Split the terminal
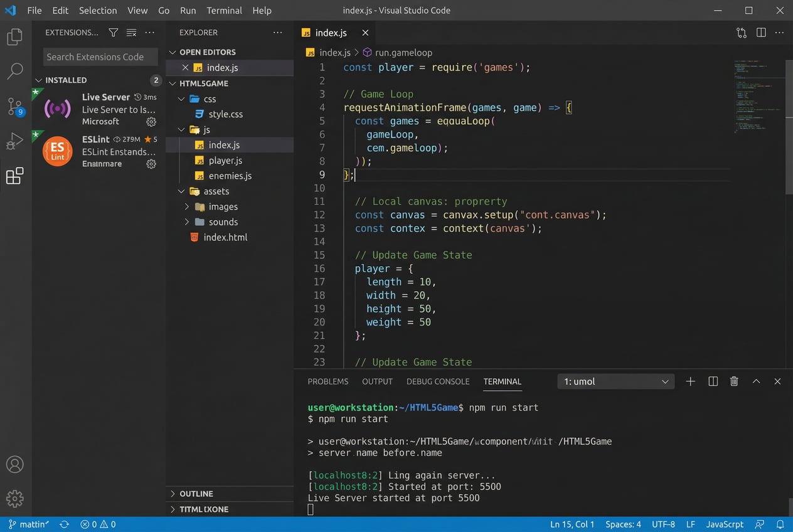The image size is (793, 532). (x=713, y=381)
